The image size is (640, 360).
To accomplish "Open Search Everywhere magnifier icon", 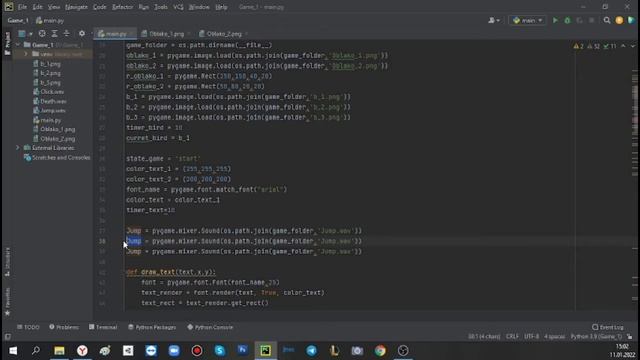I will point(607,20).
